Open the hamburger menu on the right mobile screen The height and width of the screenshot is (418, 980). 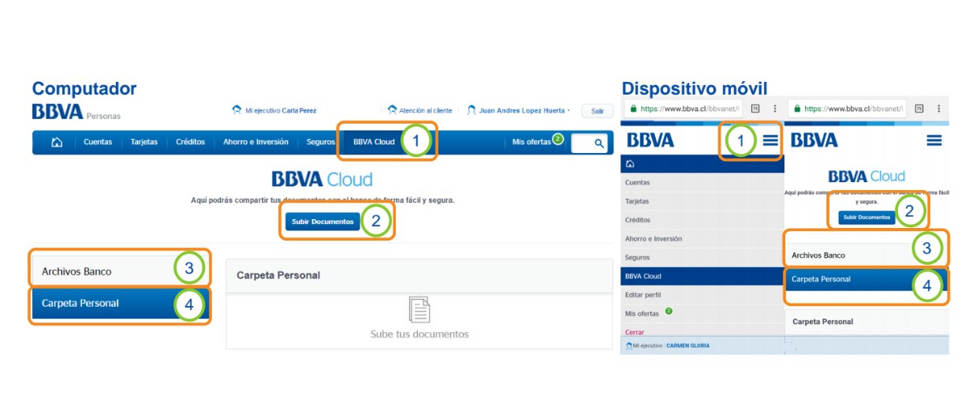(x=934, y=140)
